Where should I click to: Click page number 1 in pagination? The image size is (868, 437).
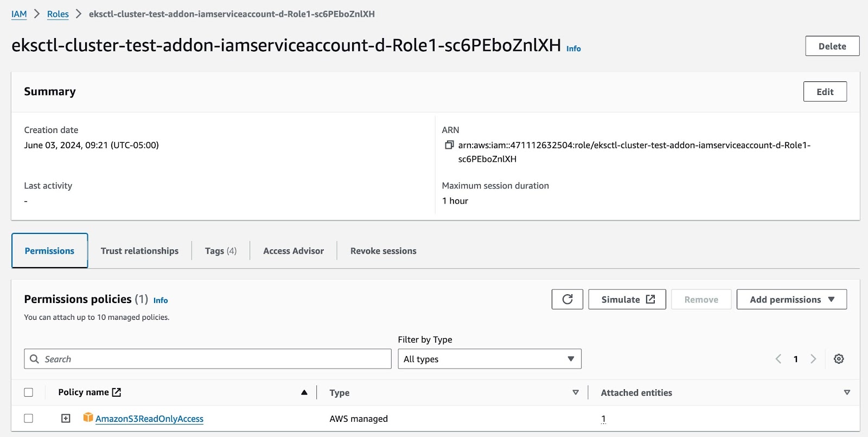click(x=796, y=359)
